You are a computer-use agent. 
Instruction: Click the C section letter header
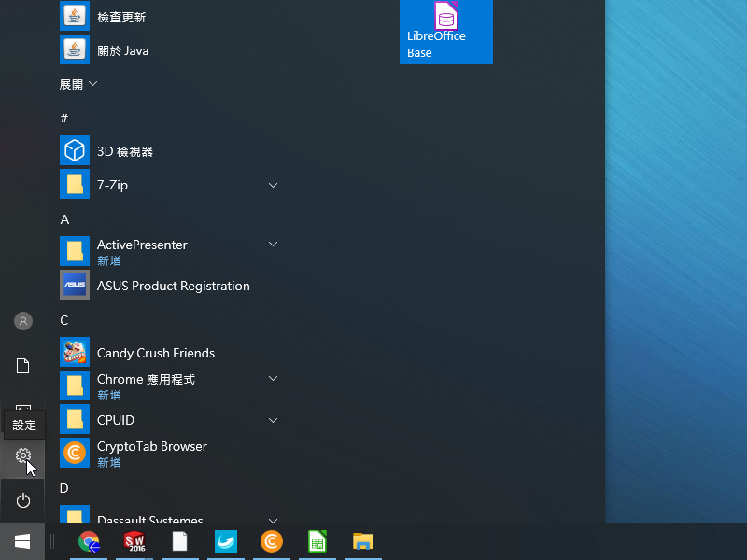click(64, 320)
